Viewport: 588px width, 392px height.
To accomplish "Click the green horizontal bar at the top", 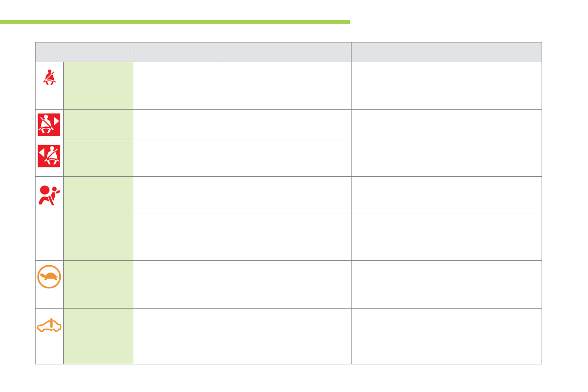I will click(x=175, y=22).
